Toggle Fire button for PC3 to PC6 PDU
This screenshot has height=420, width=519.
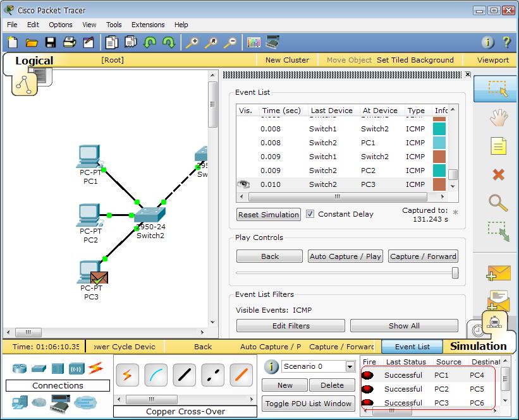[x=367, y=402]
